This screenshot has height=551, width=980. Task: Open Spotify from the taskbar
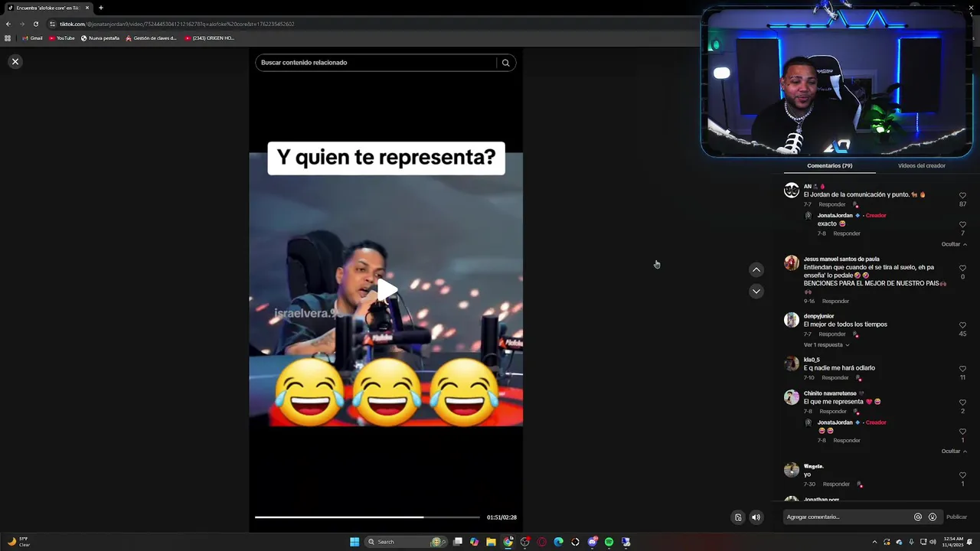click(609, 542)
